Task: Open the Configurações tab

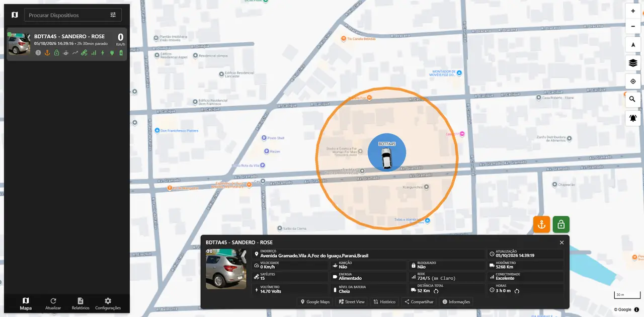Action: click(x=108, y=303)
